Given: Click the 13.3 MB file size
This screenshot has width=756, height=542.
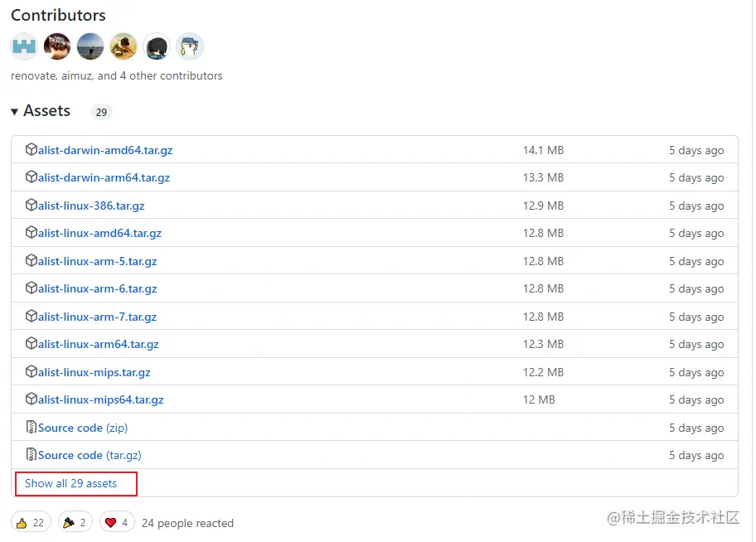Looking at the screenshot, I should [544, 177].
